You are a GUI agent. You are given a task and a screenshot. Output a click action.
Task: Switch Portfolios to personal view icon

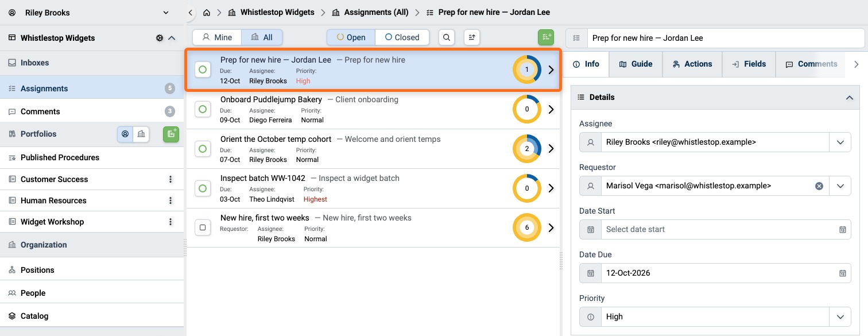(125, 134)
